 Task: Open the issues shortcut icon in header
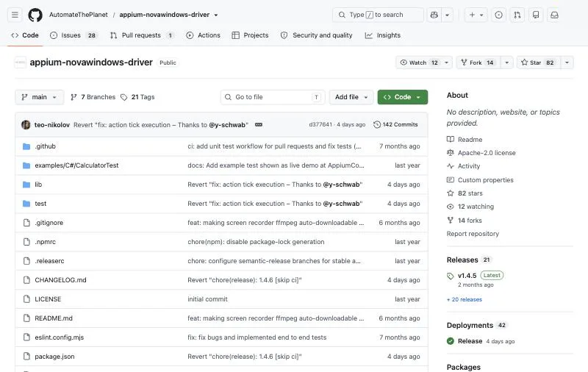498,15
